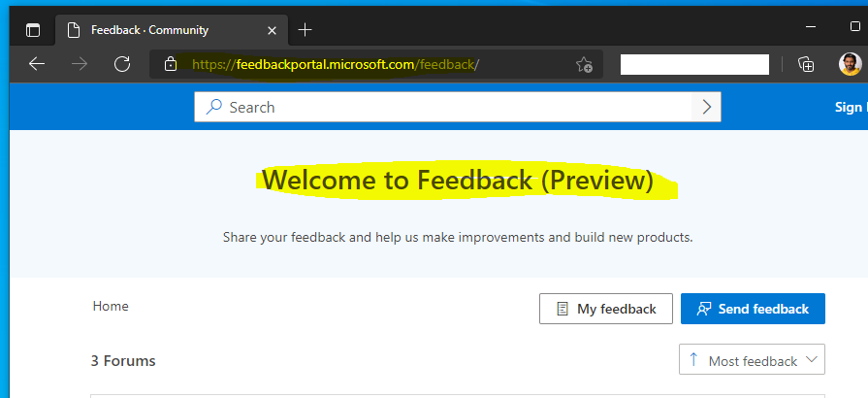Open the Collections button
This screenshot has width=868, height=398.
pos(806,64)
